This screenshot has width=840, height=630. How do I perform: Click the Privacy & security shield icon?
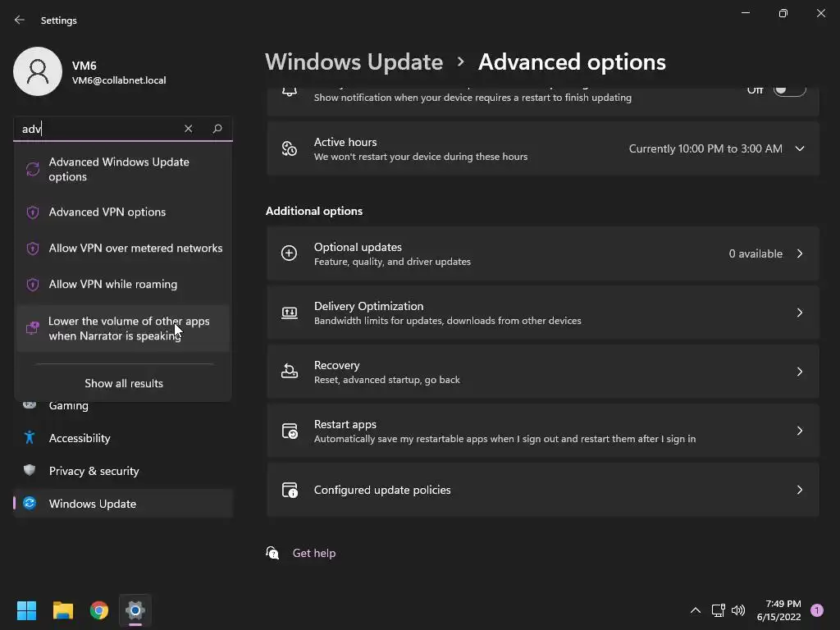pyautogui.click(x=30, y=470)
